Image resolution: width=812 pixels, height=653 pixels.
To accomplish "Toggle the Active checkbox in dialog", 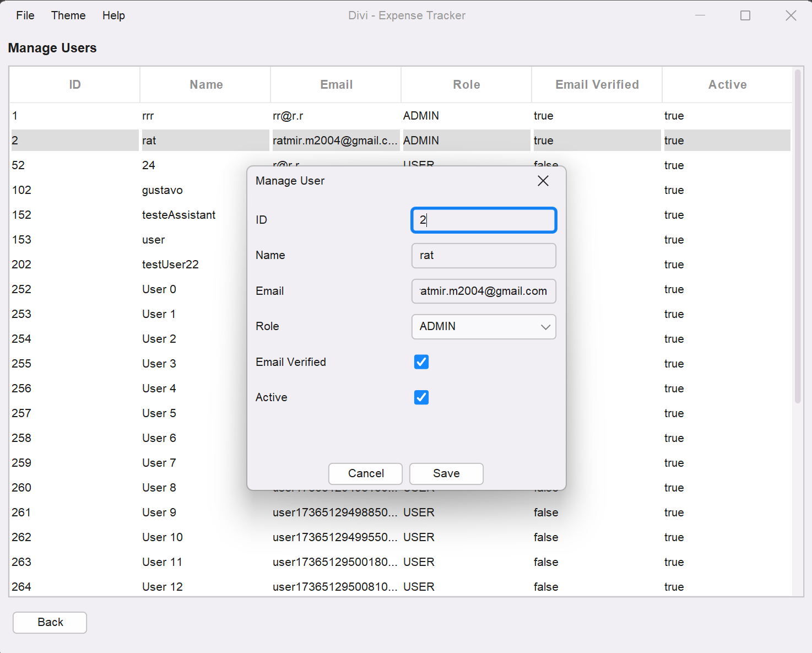I will pyautogui.click(x=421, y=397).
